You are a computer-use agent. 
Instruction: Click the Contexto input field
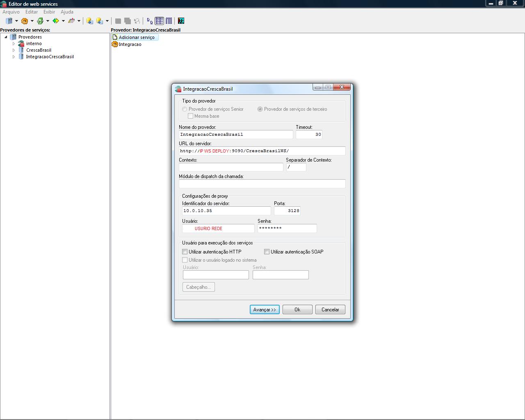231,167
